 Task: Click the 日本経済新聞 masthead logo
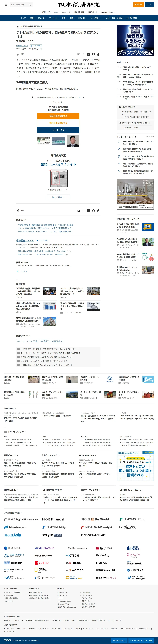coord(79,5)
